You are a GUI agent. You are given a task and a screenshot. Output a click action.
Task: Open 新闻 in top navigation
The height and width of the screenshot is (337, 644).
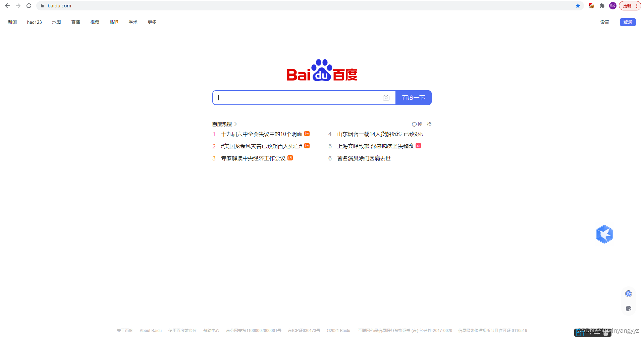coord(12,22)
